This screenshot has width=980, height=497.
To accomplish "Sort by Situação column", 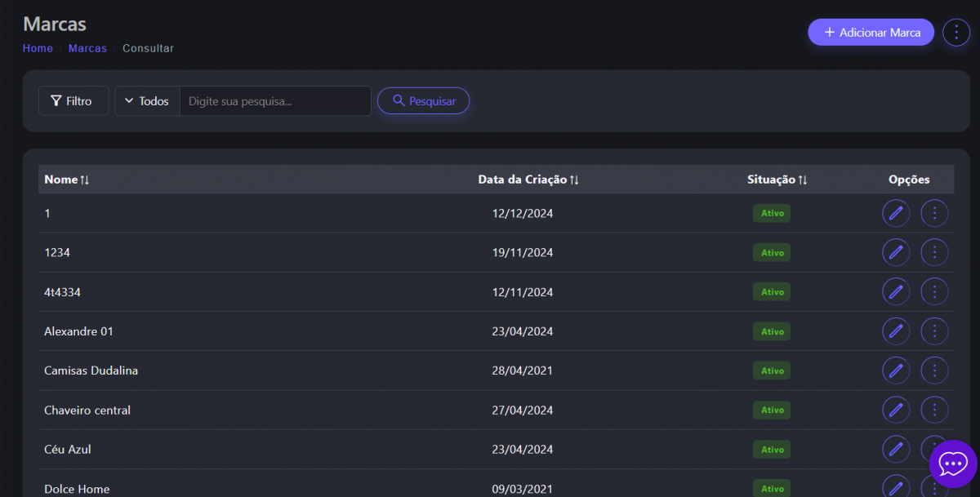I will [x=777, y=180].
